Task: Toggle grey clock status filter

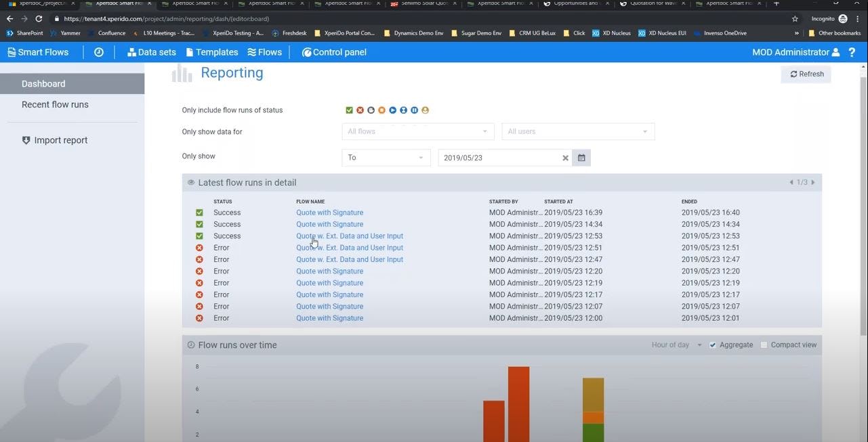Action: click(x=371, y=110)
